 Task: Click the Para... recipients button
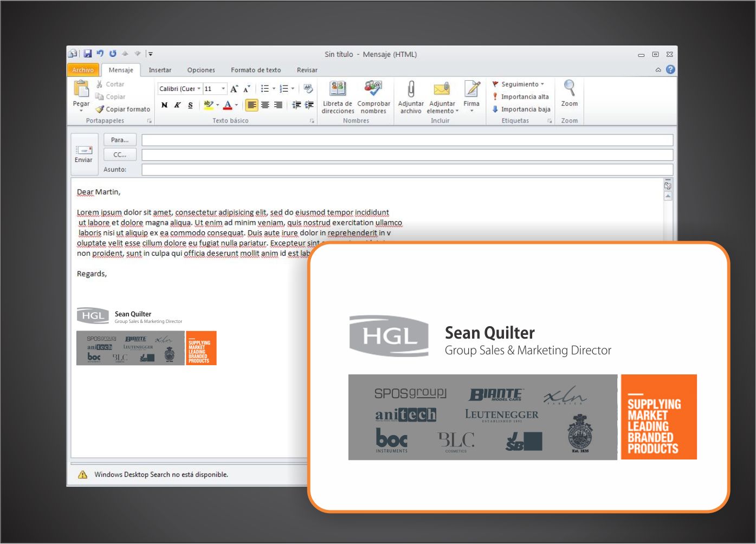coord(120,140)
